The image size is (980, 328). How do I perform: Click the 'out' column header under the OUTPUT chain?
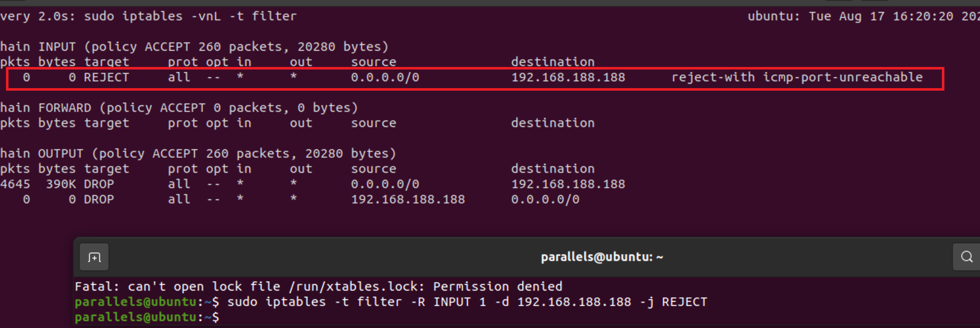[301, 169]
